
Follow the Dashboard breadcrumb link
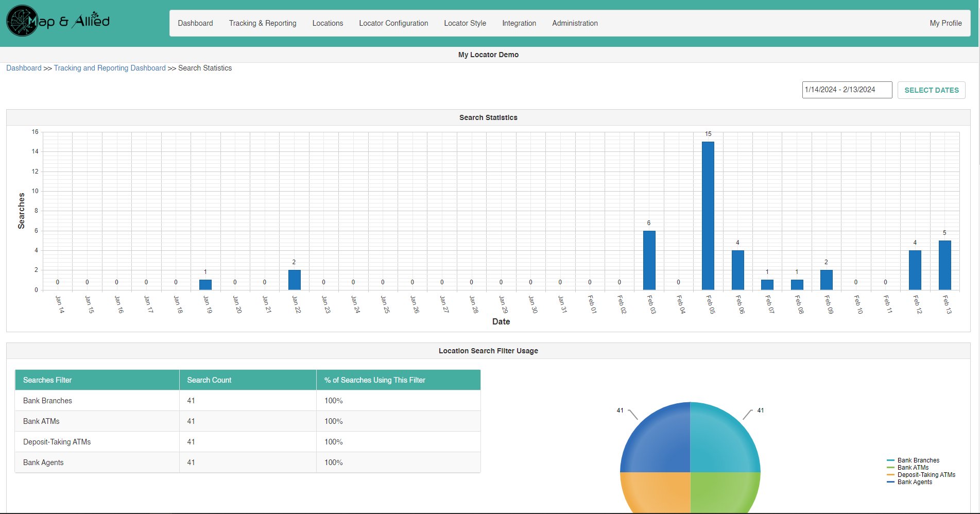[24, 68]
